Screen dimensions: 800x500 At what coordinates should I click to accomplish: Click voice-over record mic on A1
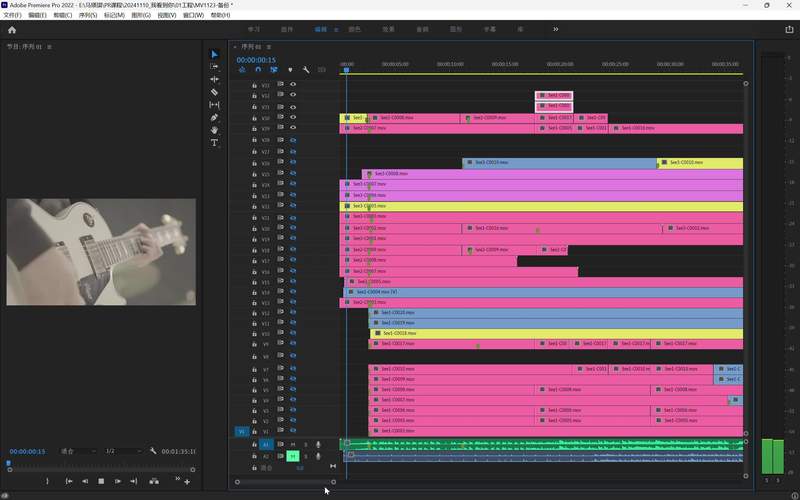pos(318,444)
